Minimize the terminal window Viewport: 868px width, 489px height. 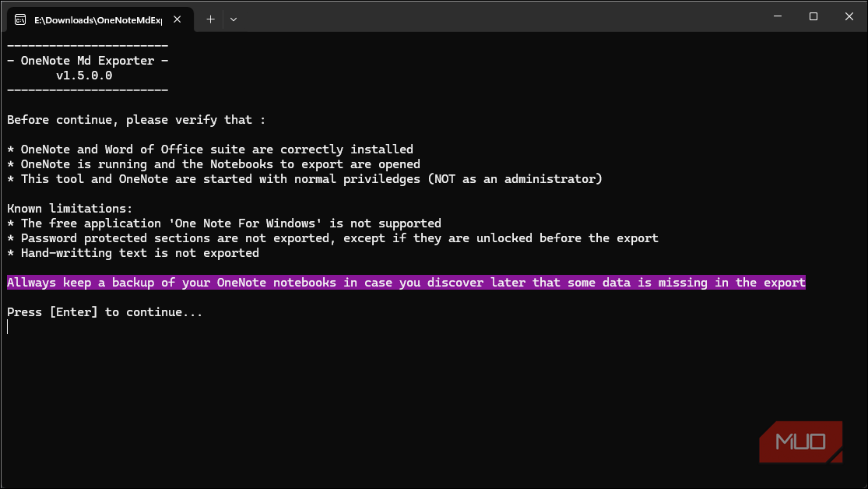tap(777, 16)
